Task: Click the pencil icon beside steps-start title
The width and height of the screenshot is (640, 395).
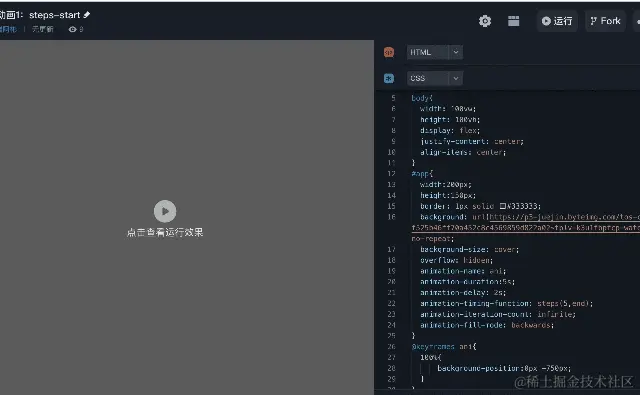Action: click(87, 15)
